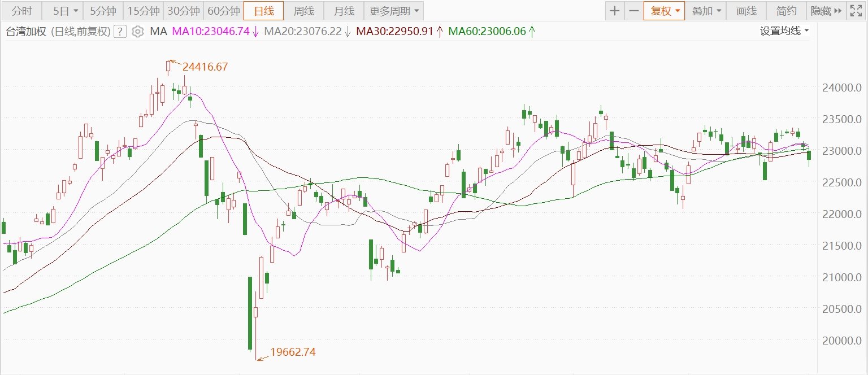Click the question mark help icon
The image size is (868, 375).
[119, 32]
